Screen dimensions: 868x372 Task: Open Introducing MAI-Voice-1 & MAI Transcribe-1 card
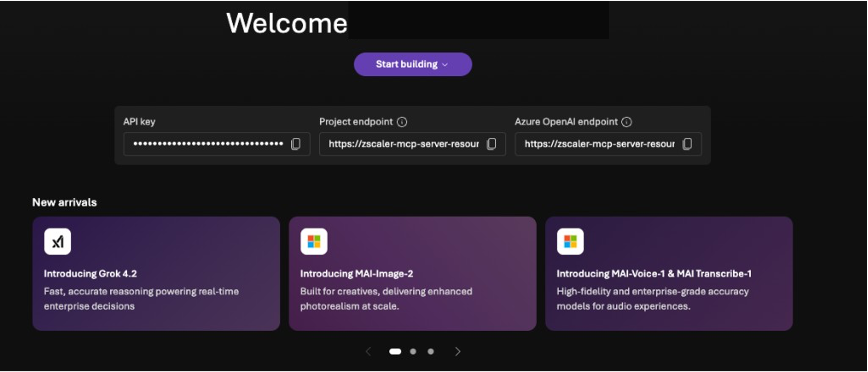[669, 273]
